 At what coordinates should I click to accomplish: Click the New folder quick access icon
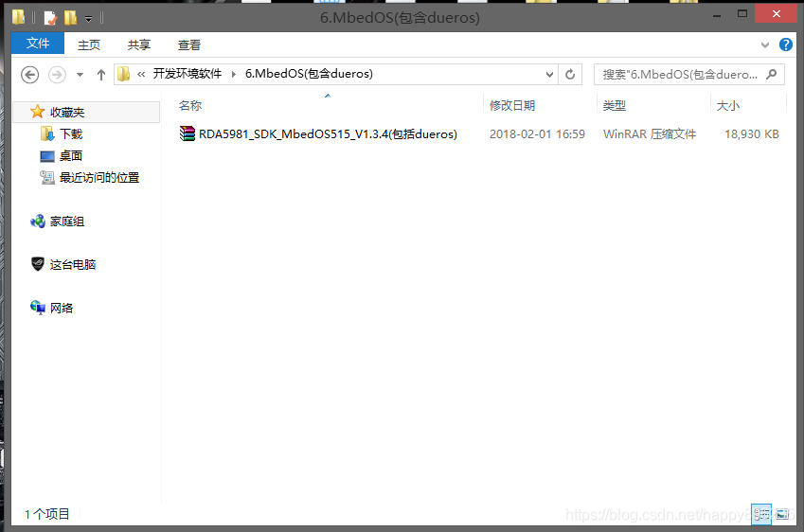[x=71, y=18]
